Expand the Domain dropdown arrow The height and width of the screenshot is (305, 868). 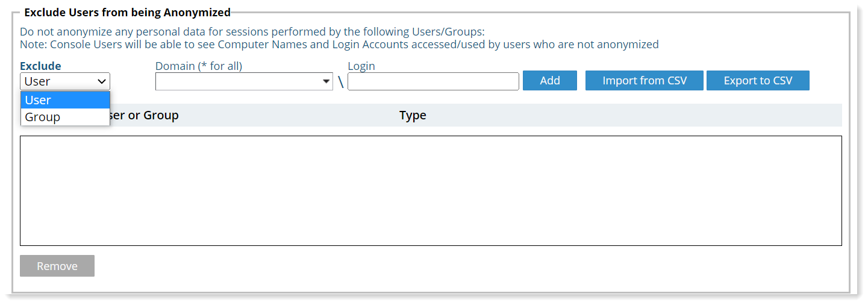pyautogui.click(x=326, y=81)
